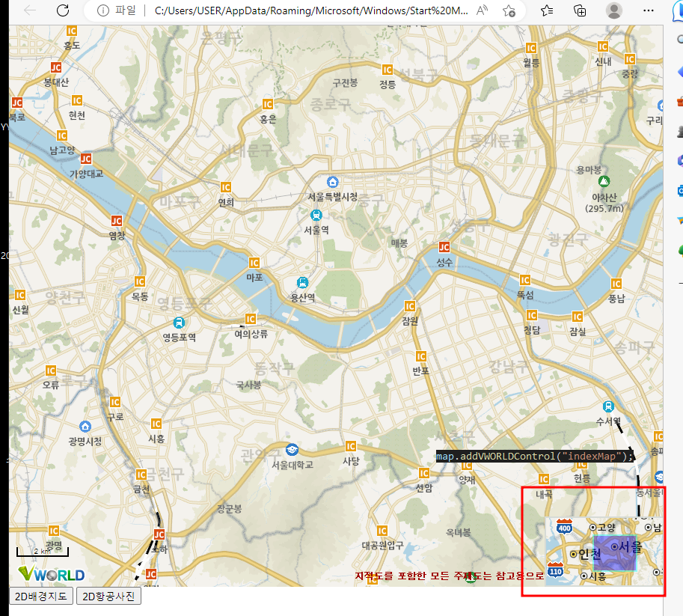Click the 용산역 station icon
Image resolution: width=683 pixels, height=616 pixels.
click(x=302, y=282)
